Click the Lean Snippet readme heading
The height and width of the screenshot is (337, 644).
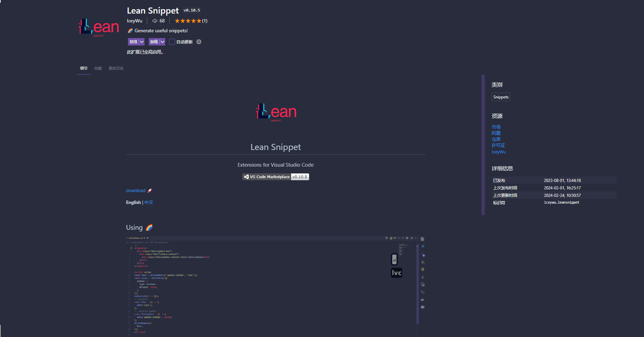tap(276, 147)
